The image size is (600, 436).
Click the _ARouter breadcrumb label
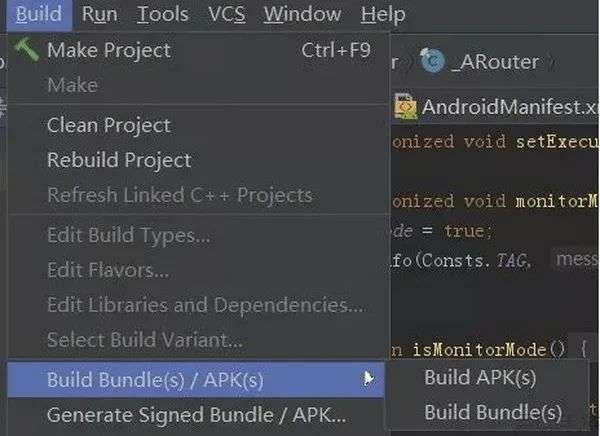pos(495,62)
